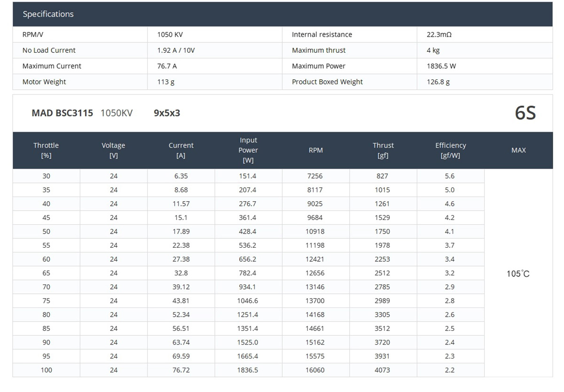Click the Specifications section header
Image resolution: width=564 pixels, height=392 pixels.
coord(48,14)
